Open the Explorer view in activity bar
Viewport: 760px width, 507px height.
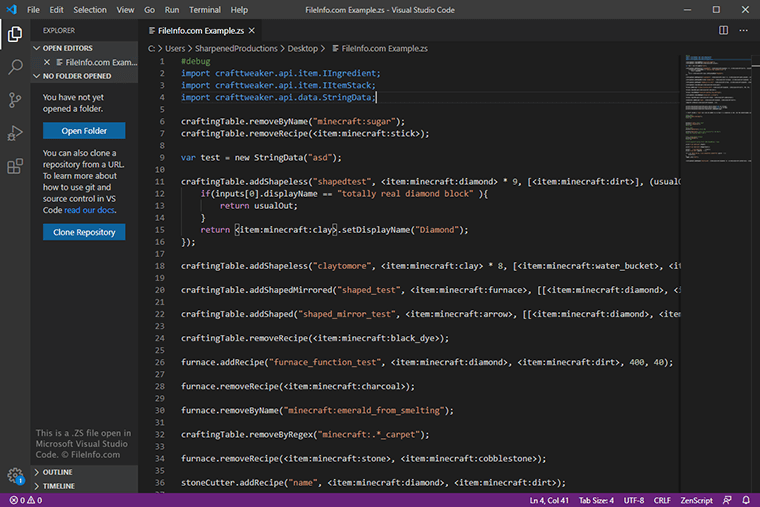click(15, 35)
